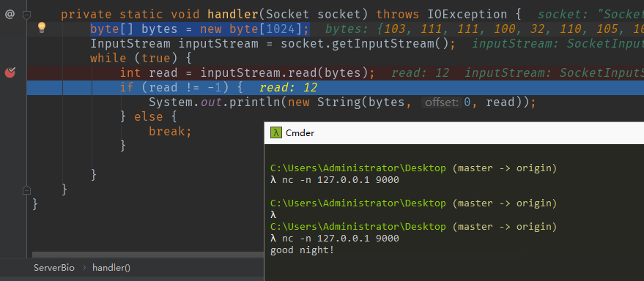Select the ServerBio breadcrumb
This screenshot has height=281, width=644.
[54, 269]
